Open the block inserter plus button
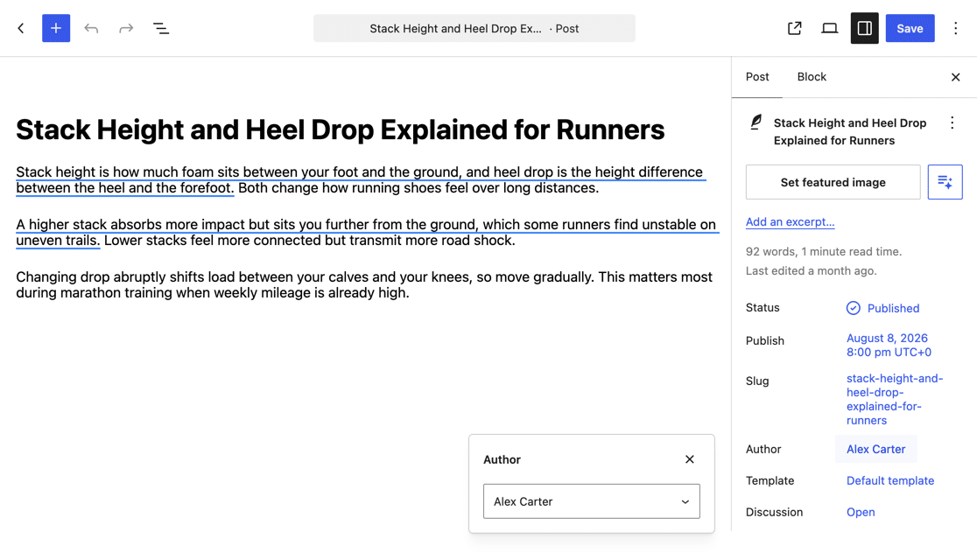This screenshot has height=560, width=977. [56, 28]
